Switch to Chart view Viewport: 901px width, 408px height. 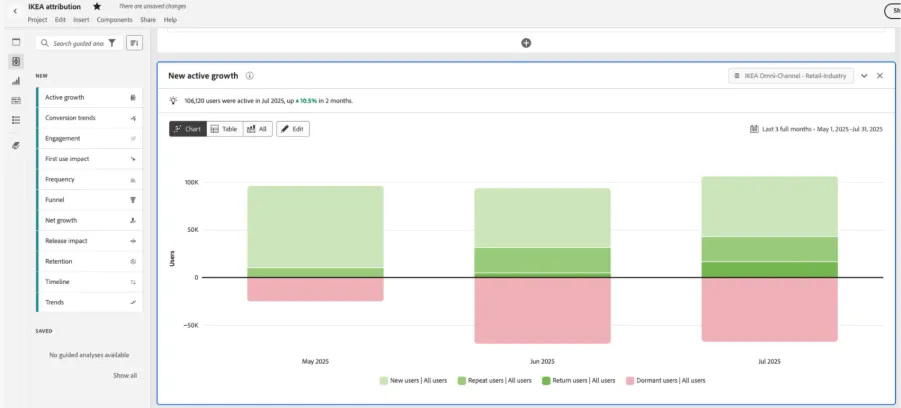[x=188, y=129]
